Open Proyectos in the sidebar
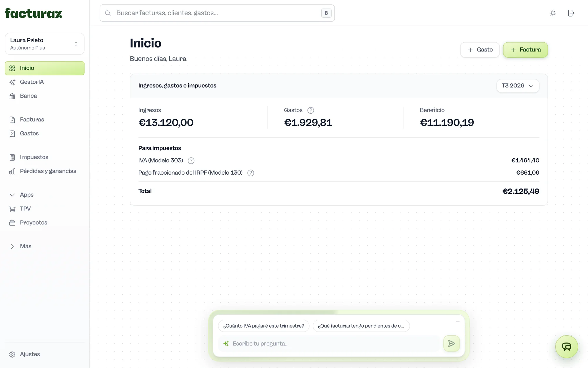Image resolution: width=588 pixels, height=368 pixels. [x=45, y=223]
